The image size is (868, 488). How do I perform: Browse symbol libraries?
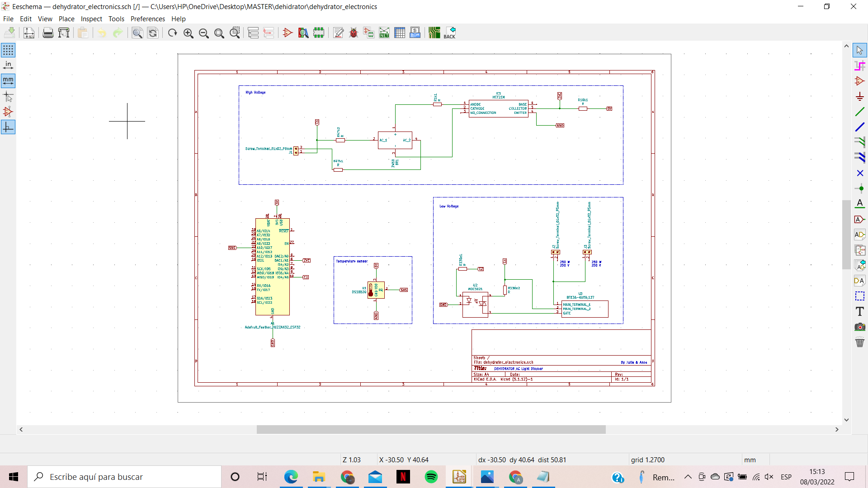[303, 33]
